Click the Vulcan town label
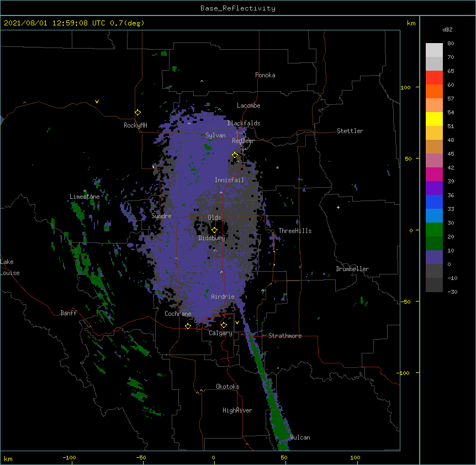The width and height of the screenshot is (476, 465). coord(300,437)
